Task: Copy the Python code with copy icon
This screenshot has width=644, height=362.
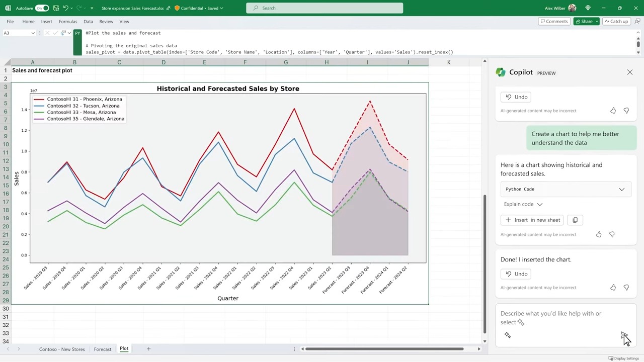Action: pyautogui.click(x=575, y=220)
